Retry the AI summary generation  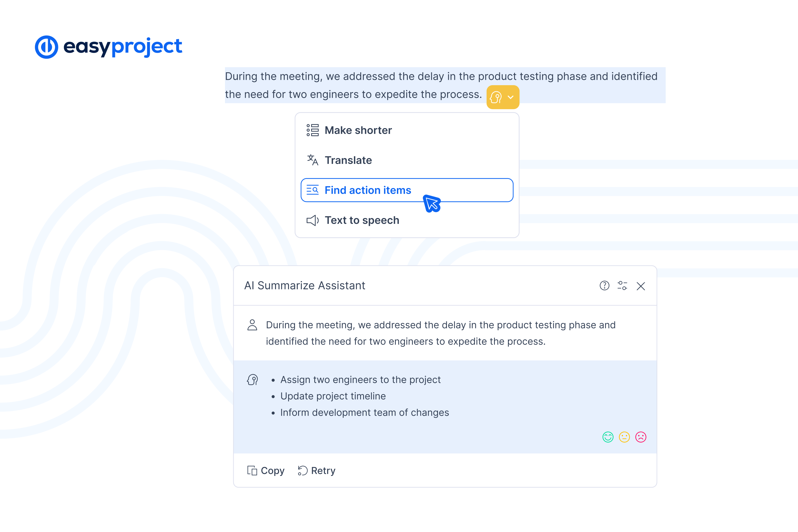(316, 471)
